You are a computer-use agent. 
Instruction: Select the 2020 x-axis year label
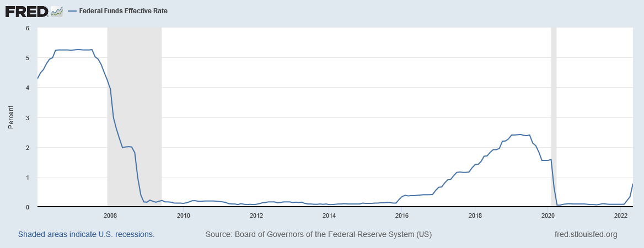tap(548, 215)
